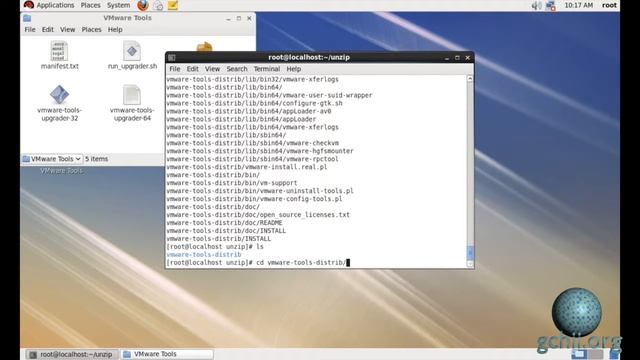Image resolution: width=640 pixels, height=360 pixels.
Task: Open File menu in VMware Tools window
Action: coord(30,29)
